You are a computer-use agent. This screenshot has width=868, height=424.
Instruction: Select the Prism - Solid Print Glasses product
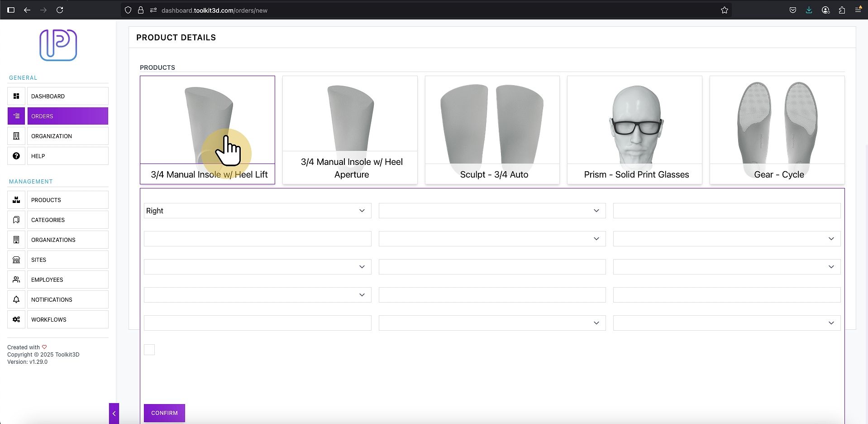coord(634,130)
